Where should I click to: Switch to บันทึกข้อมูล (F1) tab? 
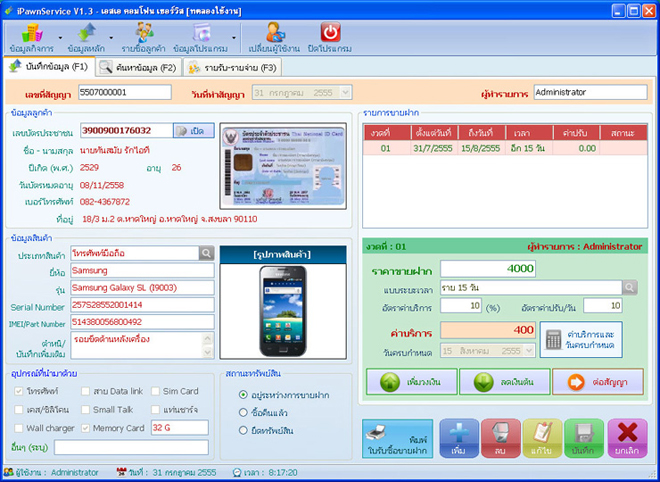point(49,67)
